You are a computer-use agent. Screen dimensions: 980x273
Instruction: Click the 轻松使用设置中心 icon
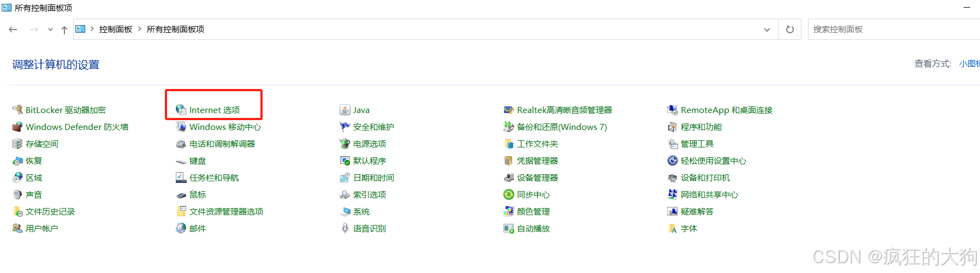(x=673, y=161)
